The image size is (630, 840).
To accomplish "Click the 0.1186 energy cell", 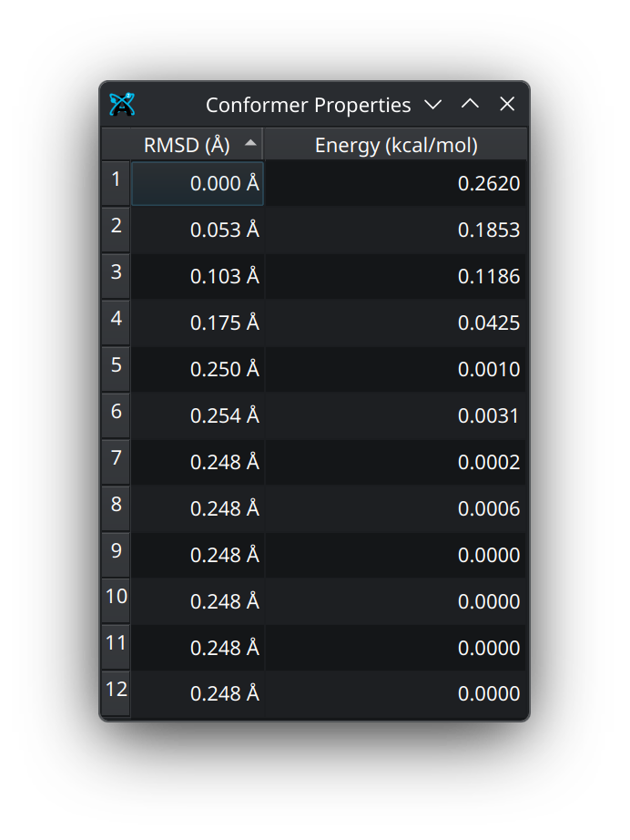I will coord(396,277).
